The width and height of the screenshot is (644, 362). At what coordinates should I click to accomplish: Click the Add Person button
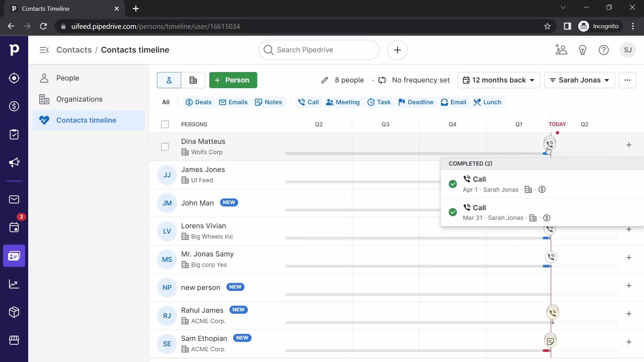233,80
